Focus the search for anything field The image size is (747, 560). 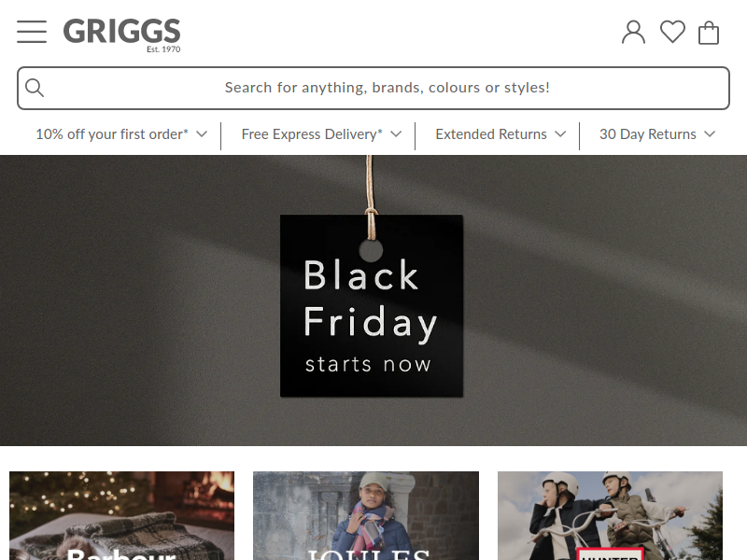(373, 88)
